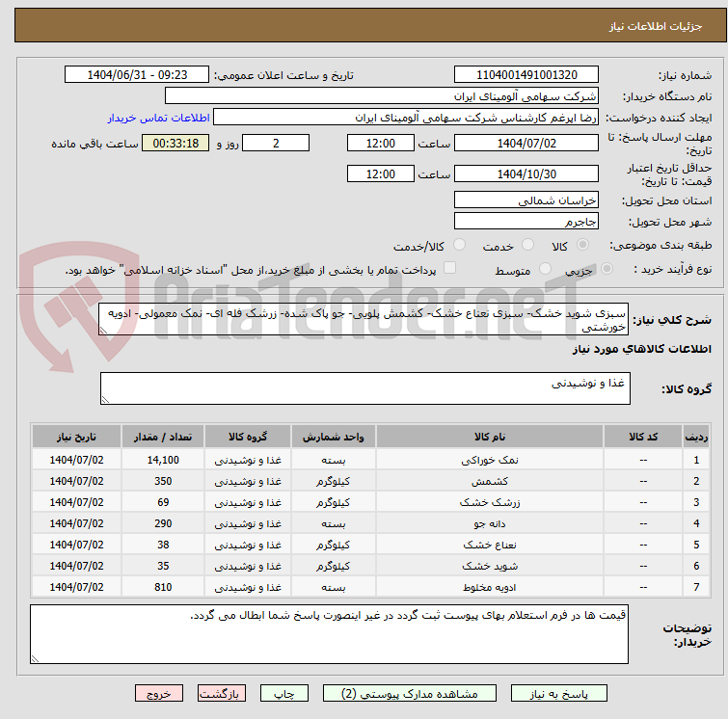Image resolution: width=728 pixels, height=719 pixels.
Task: Click the بازگشت back button
Action: coord(223,693)
